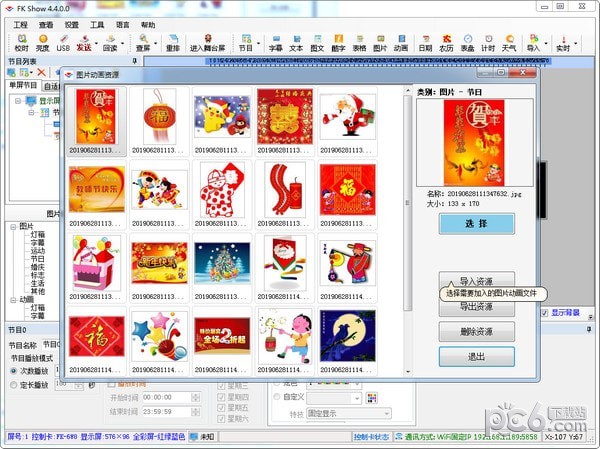This screenshot has height=449, width=600.
Task: Click the 回读 read-back toolbar icon
Action: [110, 43]
